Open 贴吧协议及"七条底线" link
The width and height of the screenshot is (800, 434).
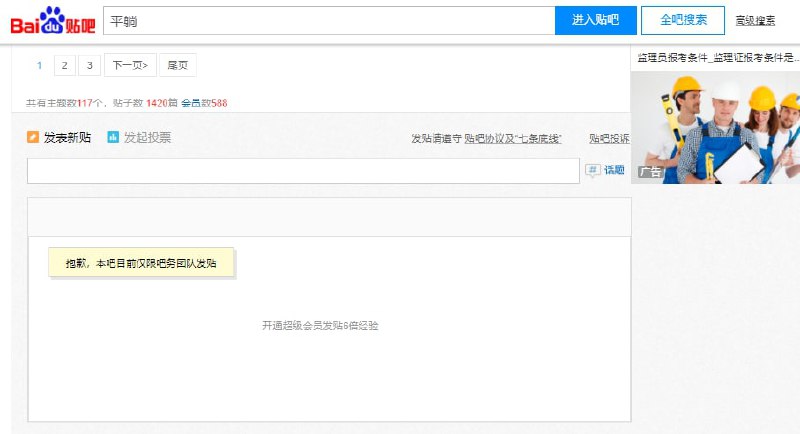click(x=513, y=139)
